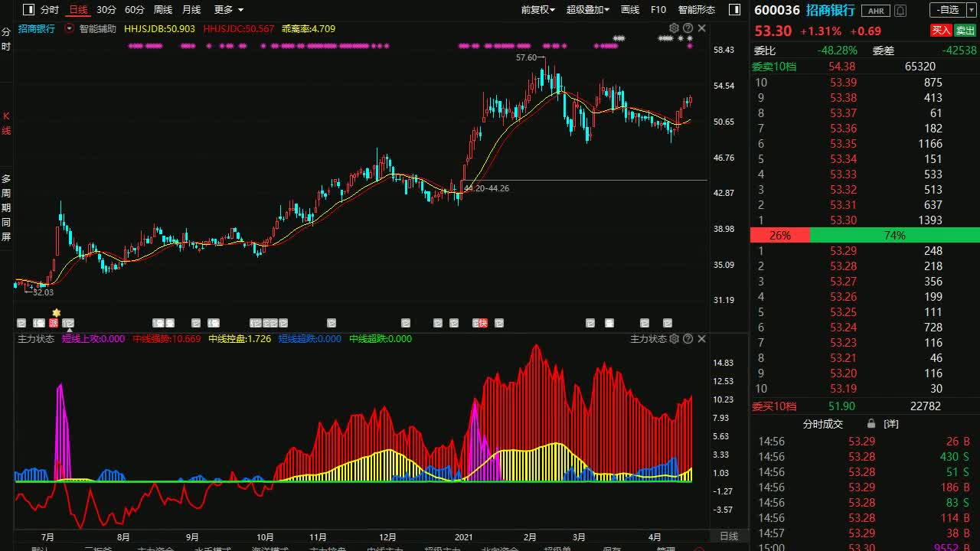Click the 32.03 low price marker
The width and height of the screenshot is (980, 551).
43,292
